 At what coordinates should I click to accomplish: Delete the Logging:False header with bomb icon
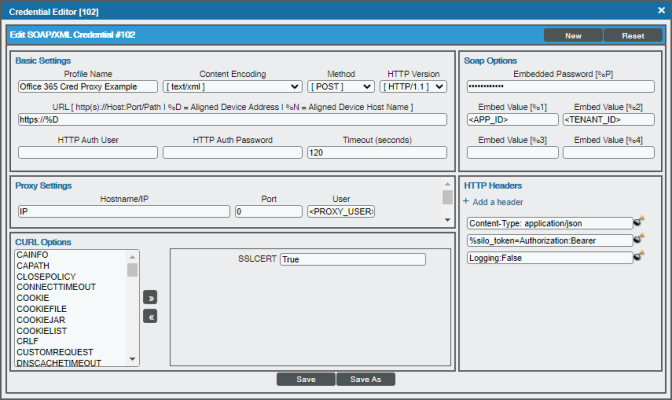tap(639, 256)
